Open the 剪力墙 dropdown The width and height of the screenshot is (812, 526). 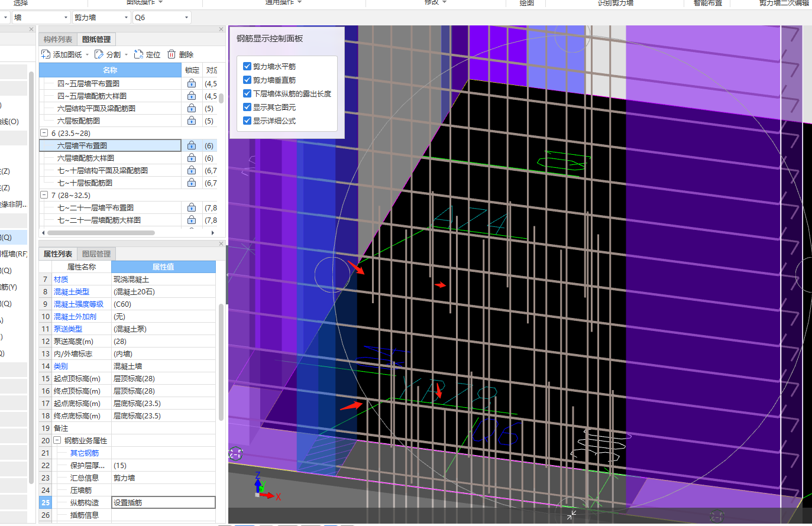click(x=101, y=18)
